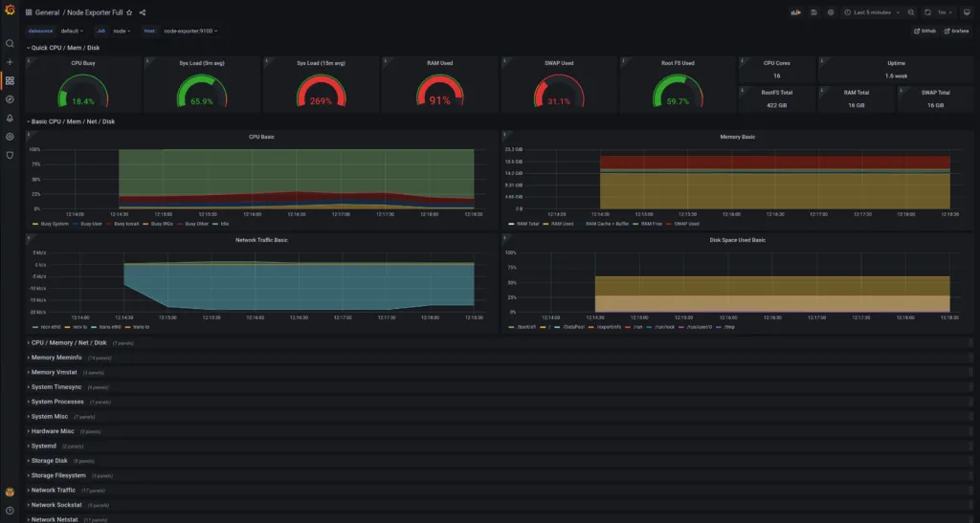
Task: Click the refresh dashboard icon
Action: coord(927,12)
